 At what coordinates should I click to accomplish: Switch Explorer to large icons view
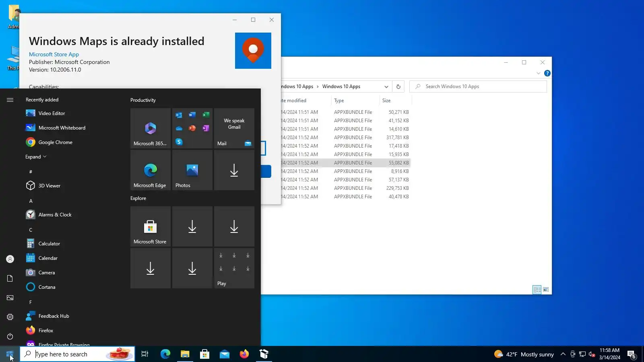(x=546, y=290)
